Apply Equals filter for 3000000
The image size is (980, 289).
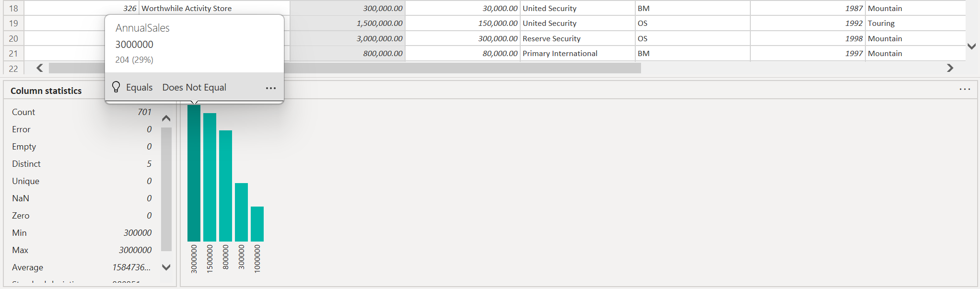pos(139,87)
